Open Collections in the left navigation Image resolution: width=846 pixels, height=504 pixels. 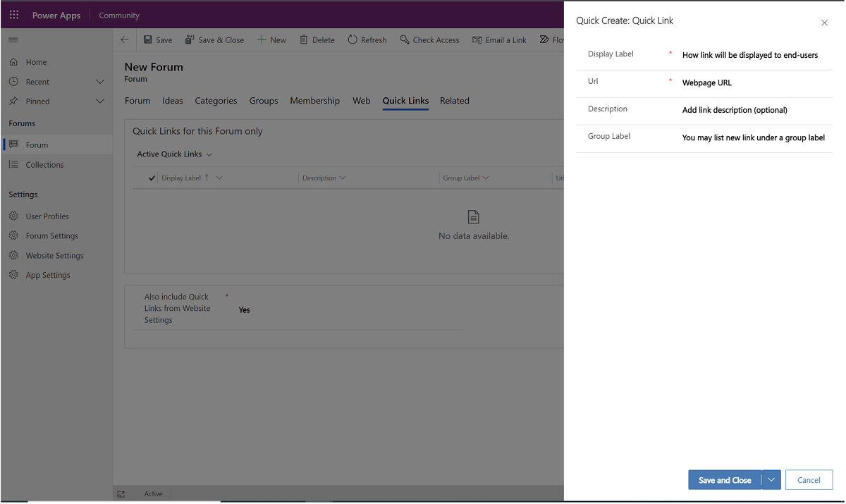[44, 165]
